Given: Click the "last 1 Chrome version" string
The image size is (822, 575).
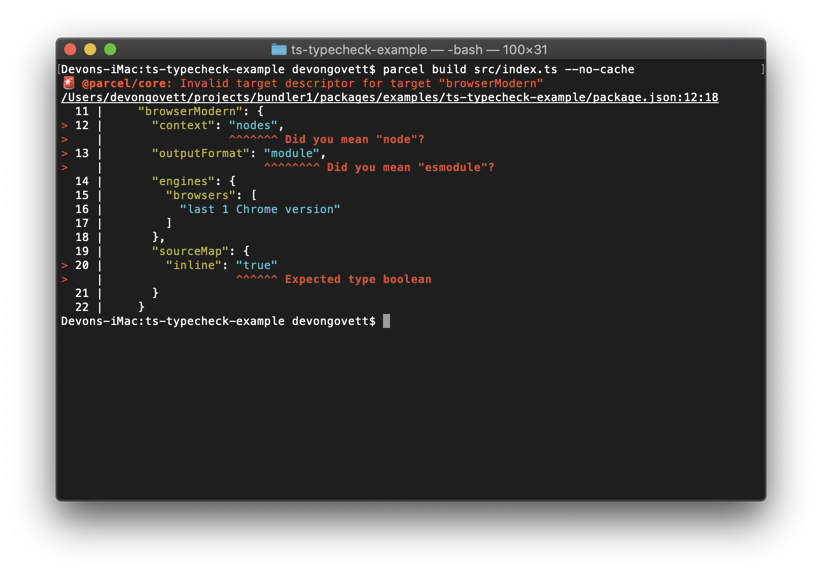Looking at the screenshot, I should 260,209.
